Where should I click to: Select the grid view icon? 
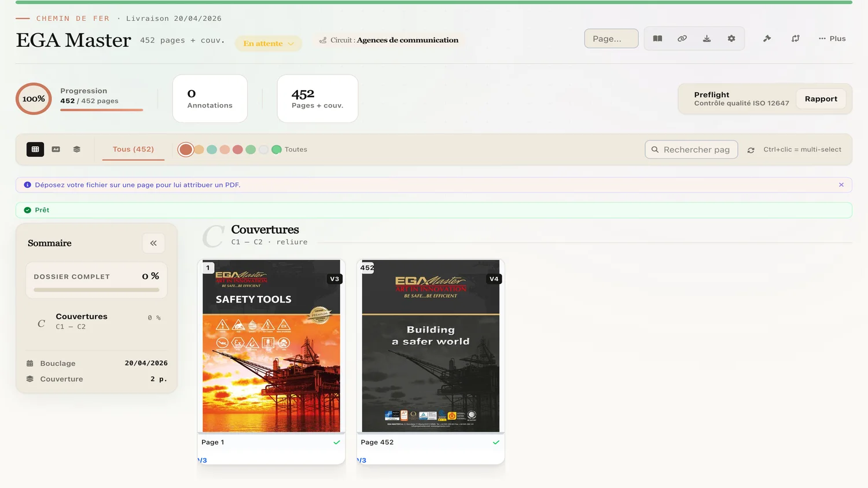(35, 149)
